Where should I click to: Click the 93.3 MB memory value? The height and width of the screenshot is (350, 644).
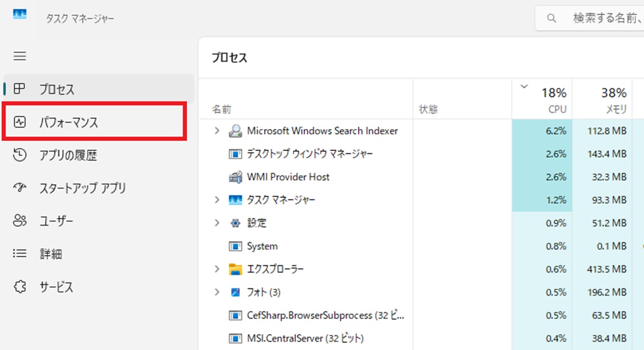pos(609,200)
